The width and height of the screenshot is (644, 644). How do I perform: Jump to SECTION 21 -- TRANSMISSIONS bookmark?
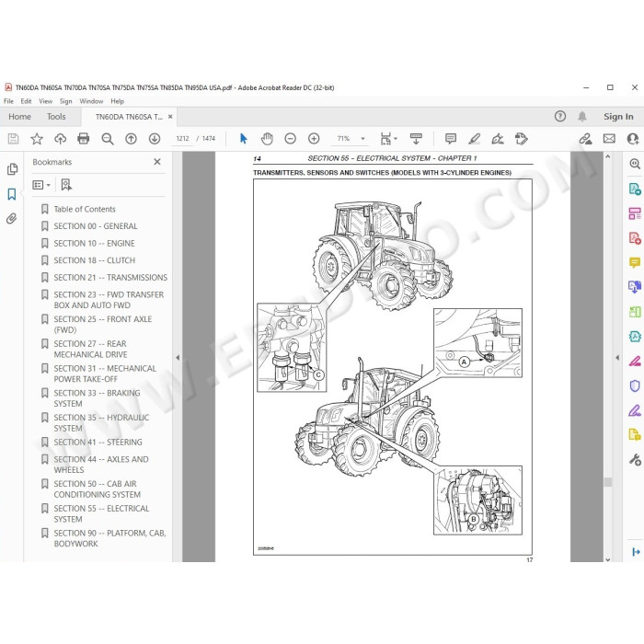[110, 278]
